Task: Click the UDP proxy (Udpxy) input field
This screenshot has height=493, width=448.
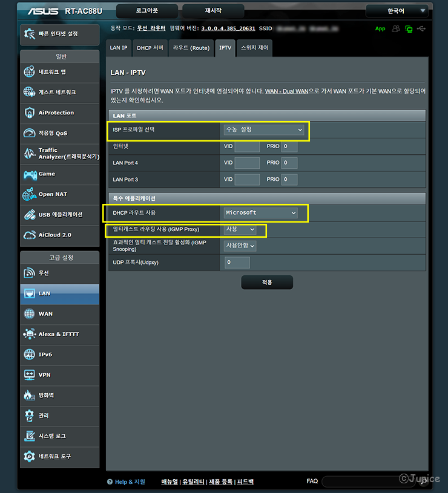Action: [x=237, y=263]
